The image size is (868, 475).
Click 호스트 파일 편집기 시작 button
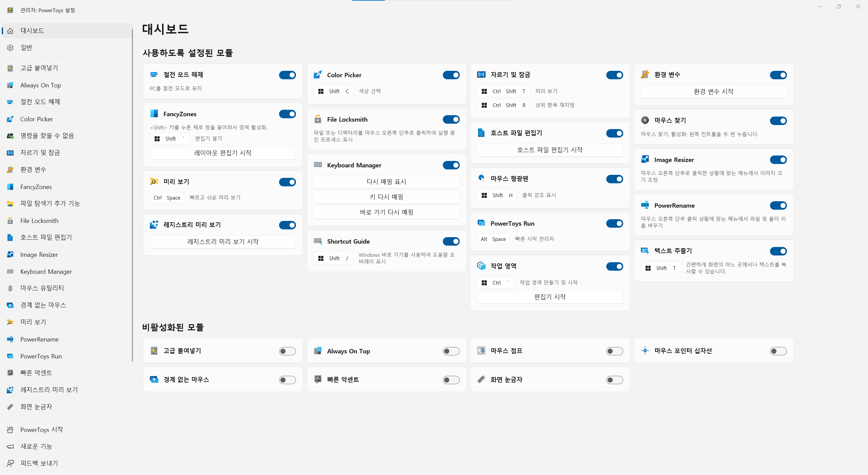pyautogui.click(x=550, y=150)
